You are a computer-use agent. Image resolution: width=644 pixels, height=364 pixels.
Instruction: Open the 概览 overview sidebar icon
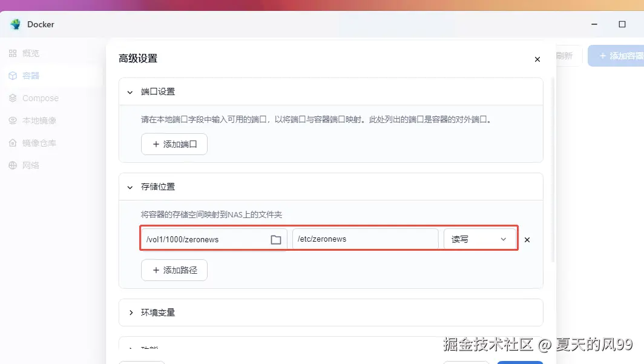coord(13,53)
